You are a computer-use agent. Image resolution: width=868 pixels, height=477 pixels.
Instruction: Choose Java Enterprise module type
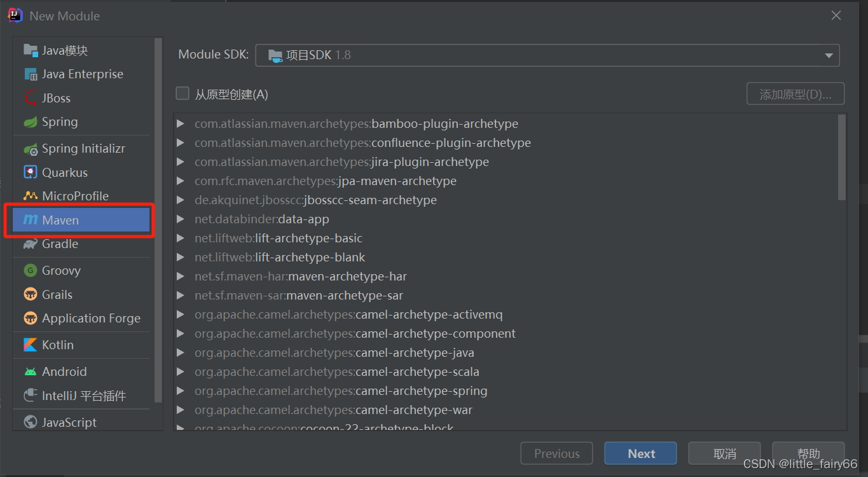click(81, 74)
